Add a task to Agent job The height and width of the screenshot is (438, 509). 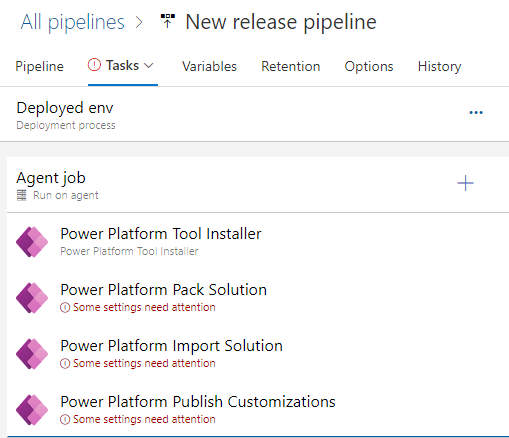click(x=465, y=183)
